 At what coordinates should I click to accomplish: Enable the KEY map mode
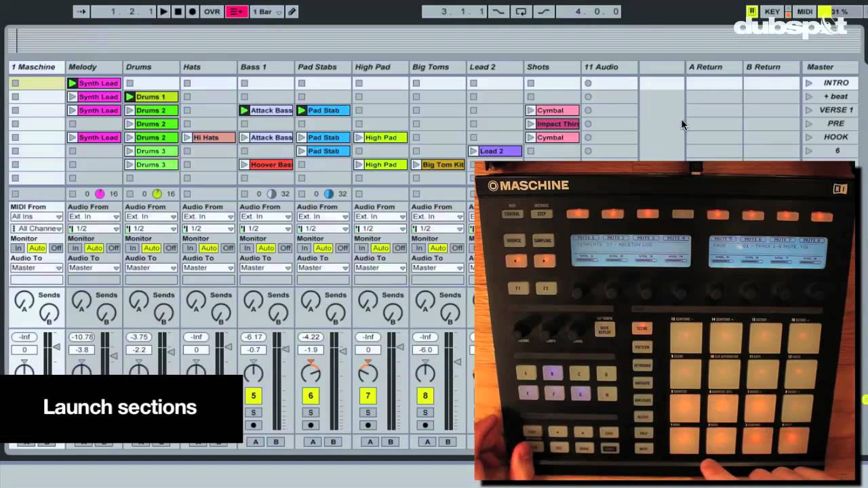tap(772, 12)
